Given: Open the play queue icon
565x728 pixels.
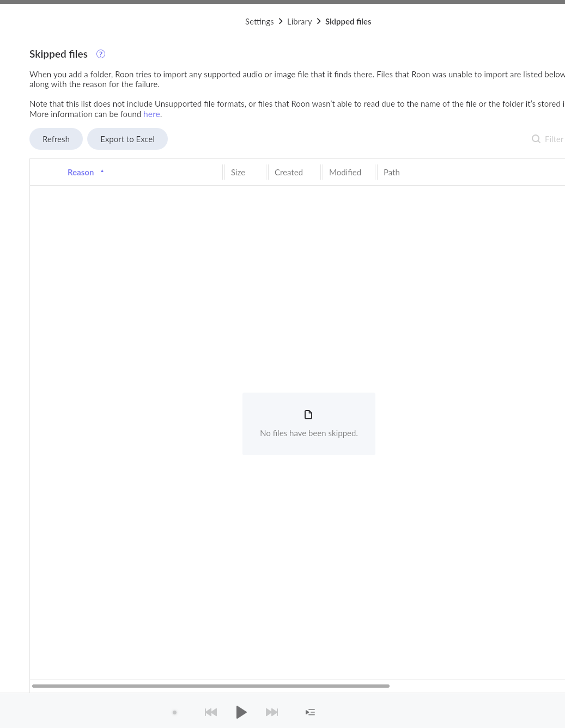Looking at the screenshot, I should (310, 712).
